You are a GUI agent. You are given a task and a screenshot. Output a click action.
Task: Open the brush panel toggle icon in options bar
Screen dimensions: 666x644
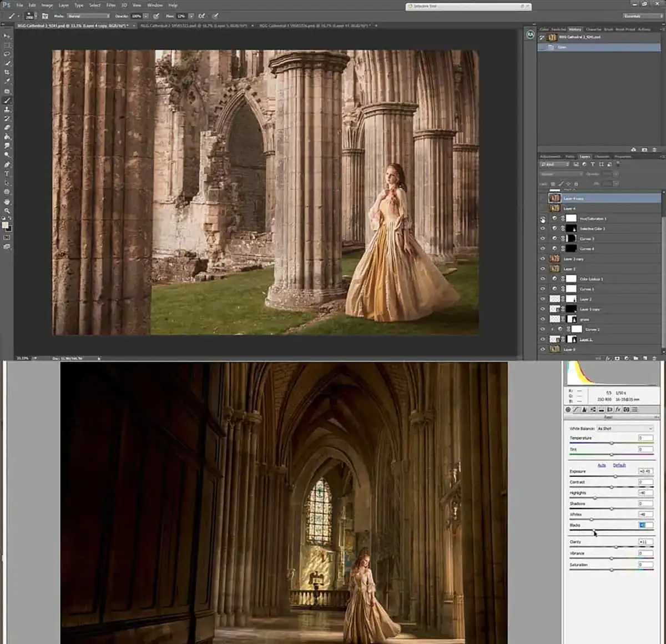point(45,16)
